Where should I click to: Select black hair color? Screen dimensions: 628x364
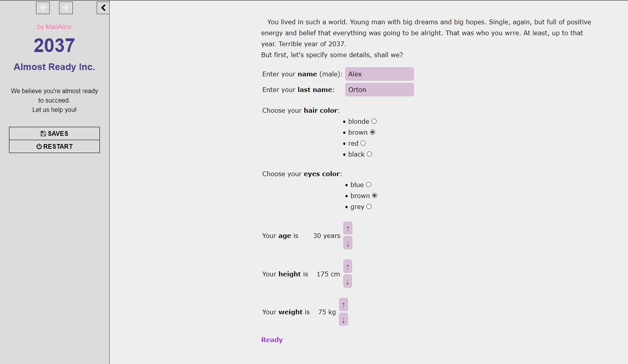point(369,154)
